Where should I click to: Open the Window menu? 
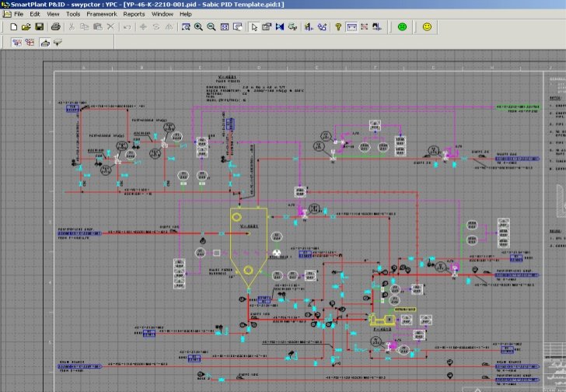(x=162, y=14)
